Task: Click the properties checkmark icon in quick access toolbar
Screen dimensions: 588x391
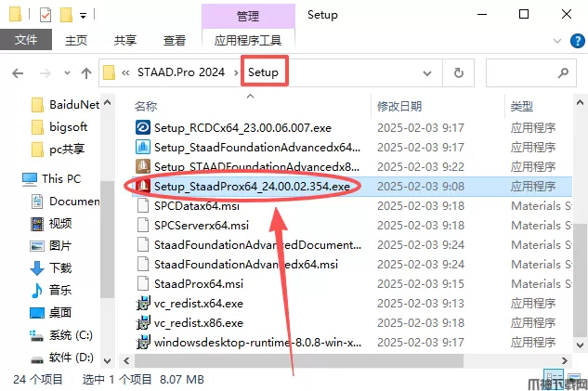Action: point(46,15)
